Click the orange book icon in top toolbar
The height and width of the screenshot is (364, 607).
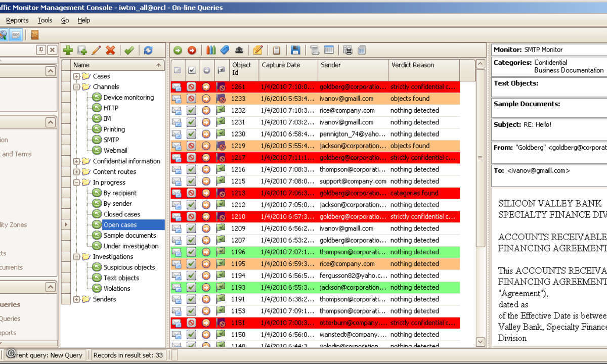pos(34,34)
